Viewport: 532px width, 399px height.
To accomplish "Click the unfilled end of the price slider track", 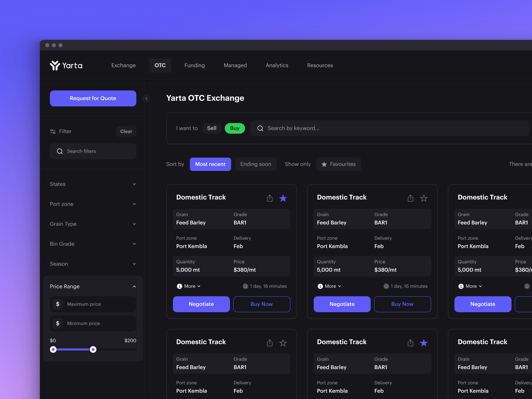I will coord(116,349).
